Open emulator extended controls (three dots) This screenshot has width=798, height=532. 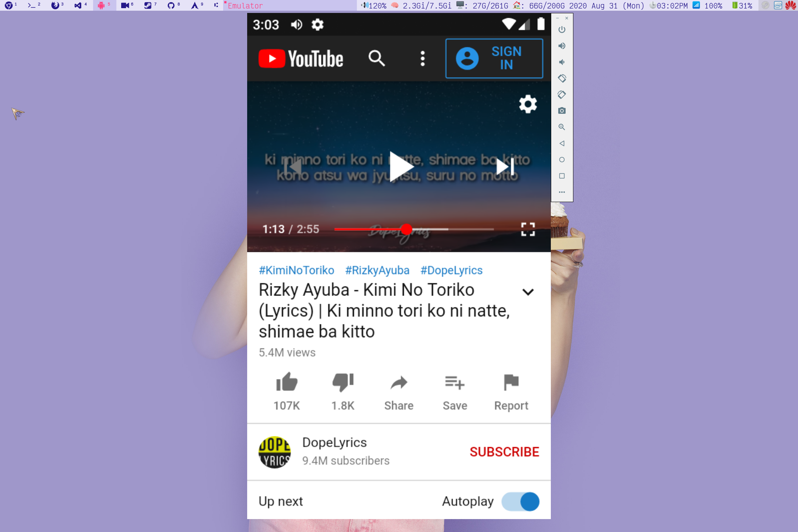562,192
